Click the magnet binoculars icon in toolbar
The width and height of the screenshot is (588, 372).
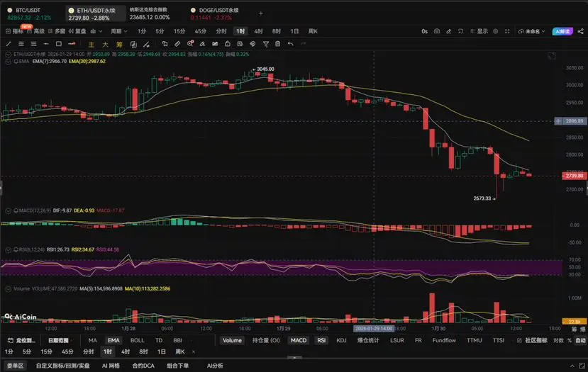click(x=215, y=44)
